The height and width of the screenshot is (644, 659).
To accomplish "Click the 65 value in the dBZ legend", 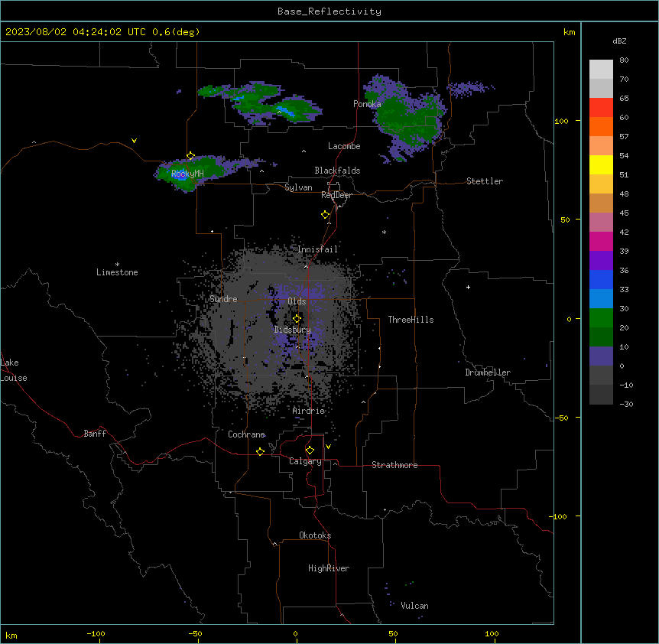I will tap(624, 99).
